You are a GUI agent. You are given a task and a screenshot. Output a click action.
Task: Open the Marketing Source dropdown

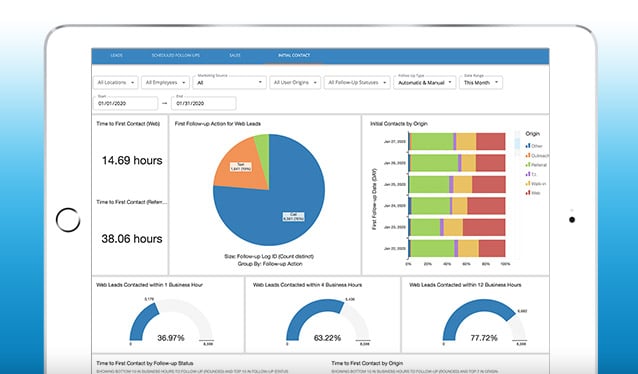(x=229, y=83)
